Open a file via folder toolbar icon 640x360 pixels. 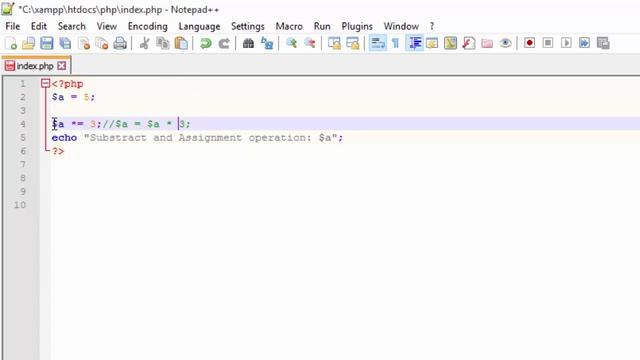29,43
